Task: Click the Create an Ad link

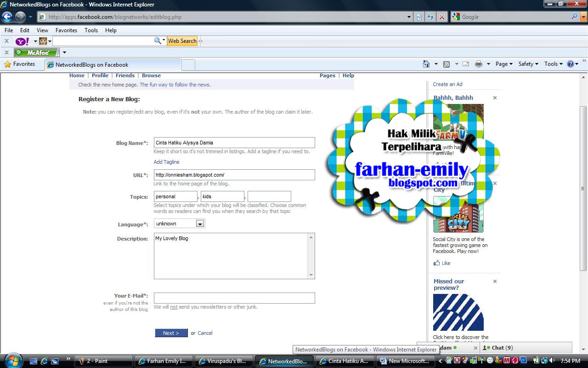Action: [x=447, y=84]
